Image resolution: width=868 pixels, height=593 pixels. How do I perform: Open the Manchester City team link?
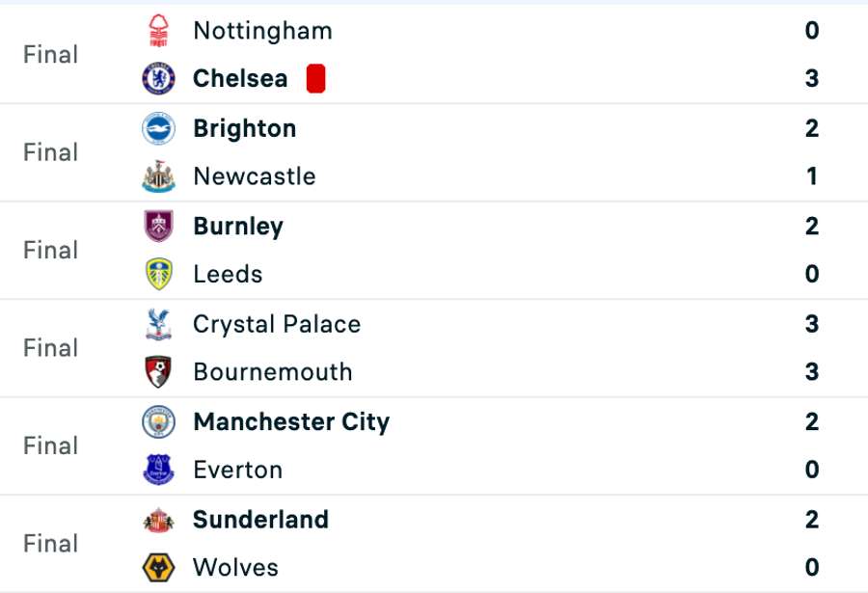tap(291, 422)
